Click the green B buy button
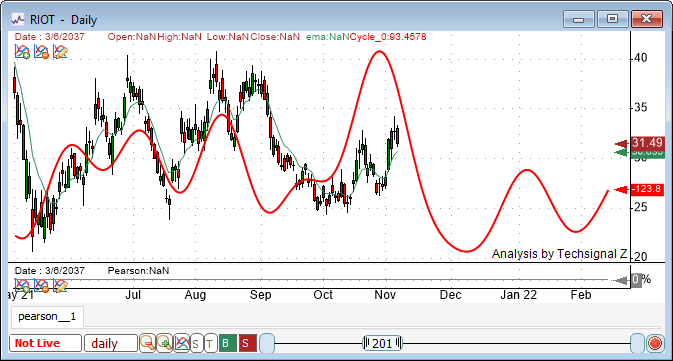This screenshot has height=361, width=673. (x=227, y=343)
